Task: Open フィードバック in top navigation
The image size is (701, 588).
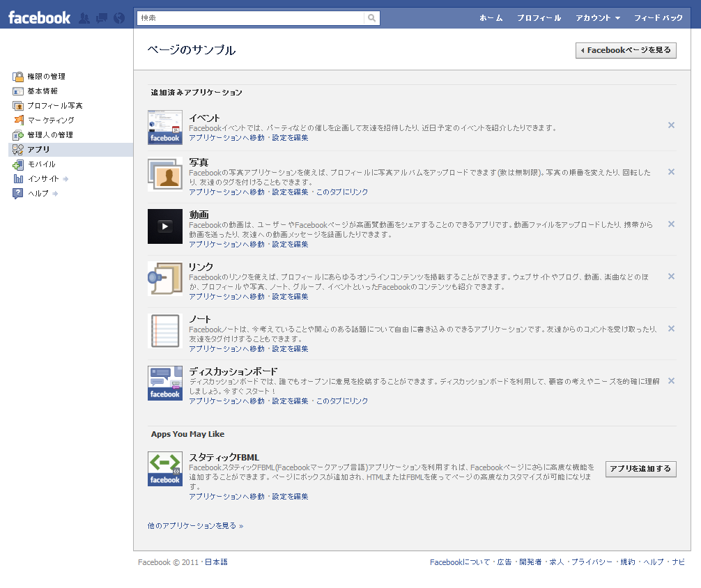Action: (x=658, y=18)
